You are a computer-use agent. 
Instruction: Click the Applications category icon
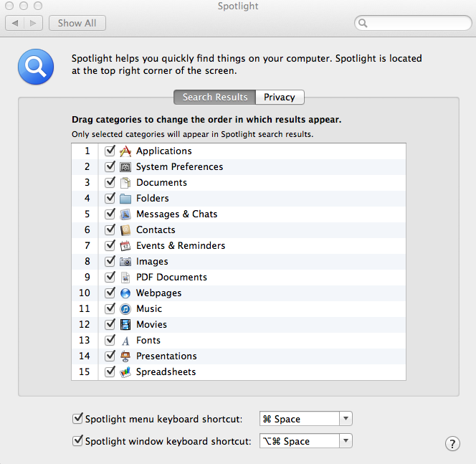click(125, 151)
